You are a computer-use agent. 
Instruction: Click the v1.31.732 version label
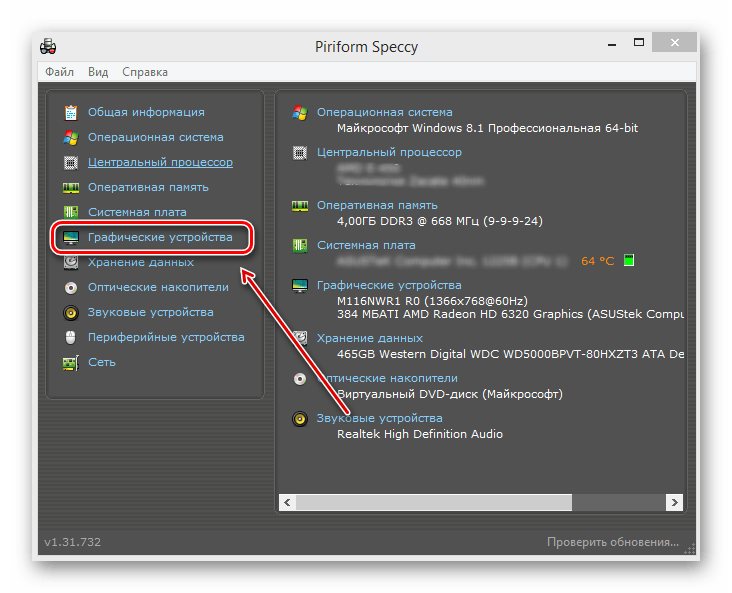(72, 542)
